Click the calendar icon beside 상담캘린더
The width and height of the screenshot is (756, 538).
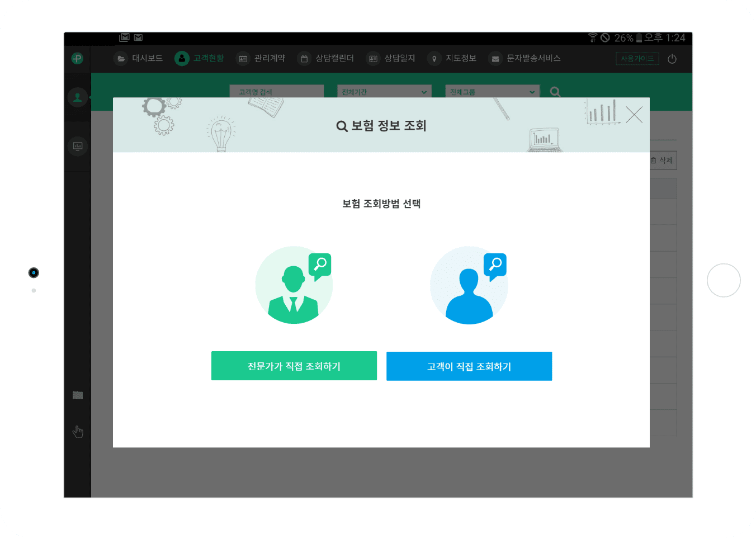click(304, 58)
